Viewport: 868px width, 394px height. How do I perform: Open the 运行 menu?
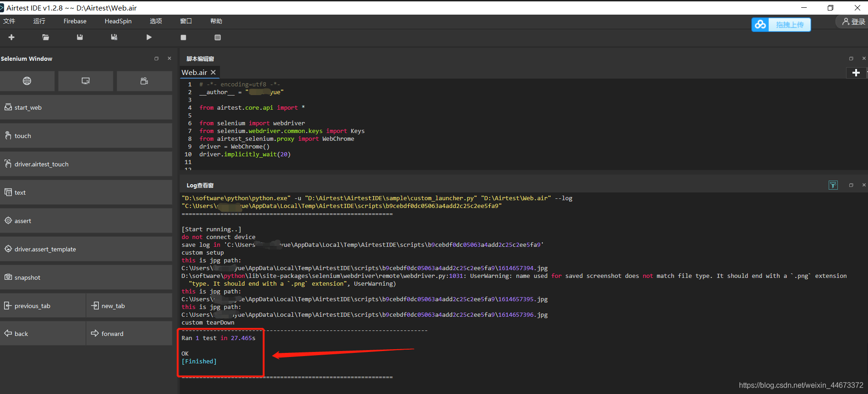pos(39,21)
